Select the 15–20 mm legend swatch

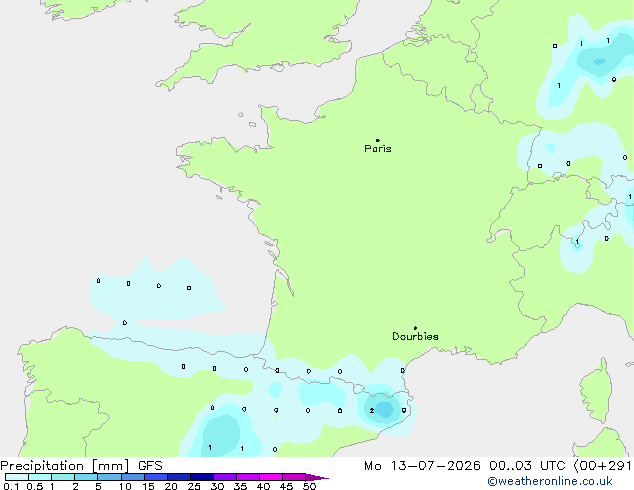tap(155, 477)
